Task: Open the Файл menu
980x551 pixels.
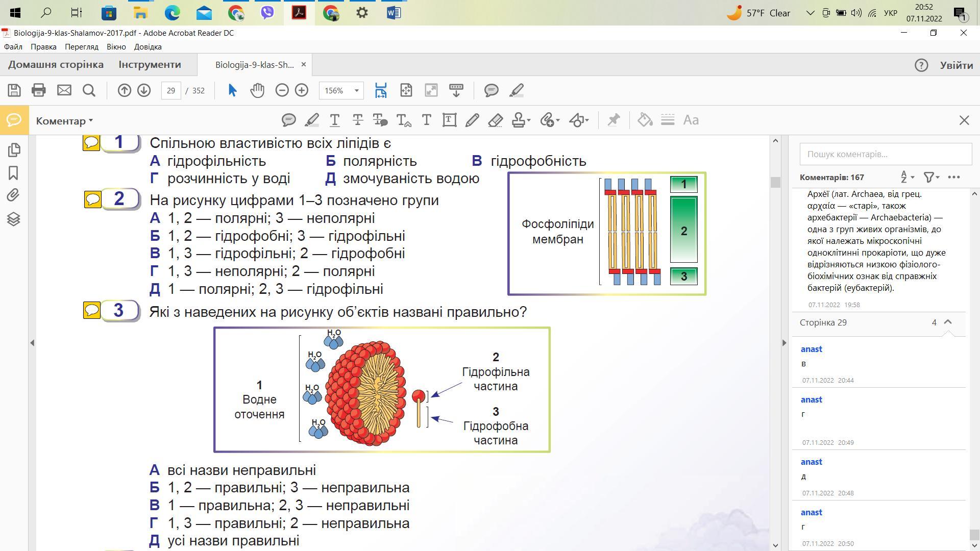Action: point(13,46)
